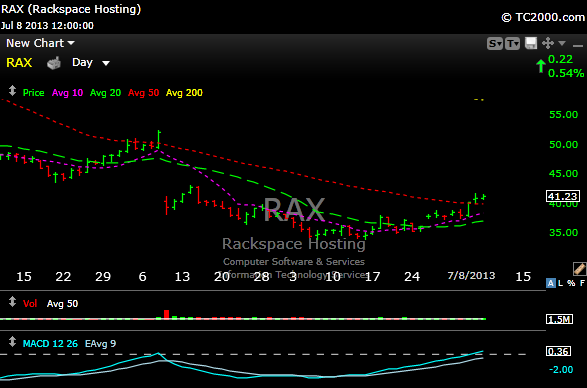Screen dimensions: 587x388
Task: Click the floppy disk save icon
Action: [x=531, y=43]
